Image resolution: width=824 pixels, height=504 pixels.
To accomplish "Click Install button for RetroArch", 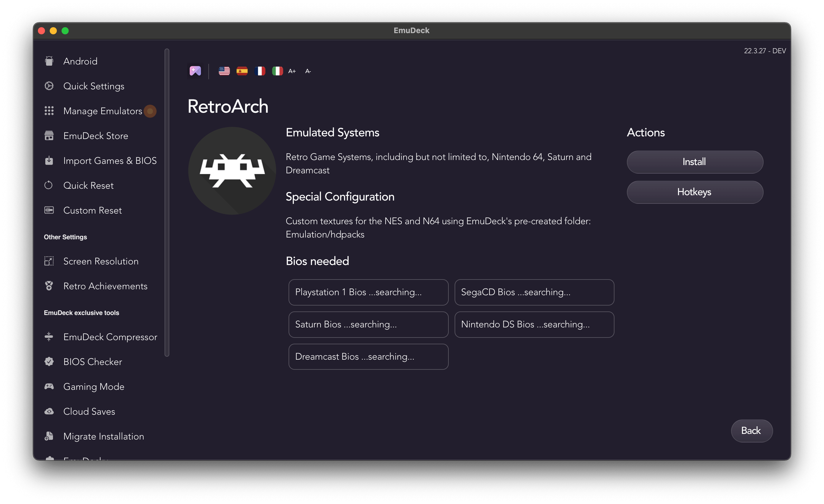I will point(695,161).
